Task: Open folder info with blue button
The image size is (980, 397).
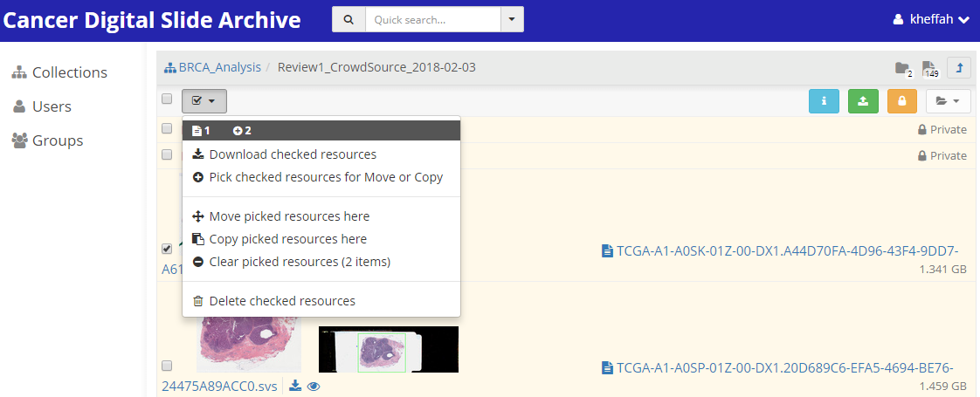Action: [x=825, y=101]
